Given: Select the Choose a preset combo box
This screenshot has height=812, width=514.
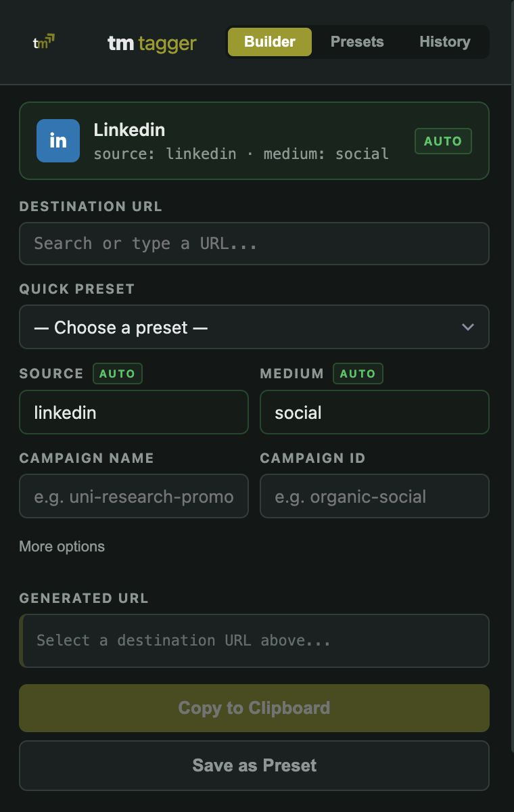Looking at the screenshot, I should 243,328.
